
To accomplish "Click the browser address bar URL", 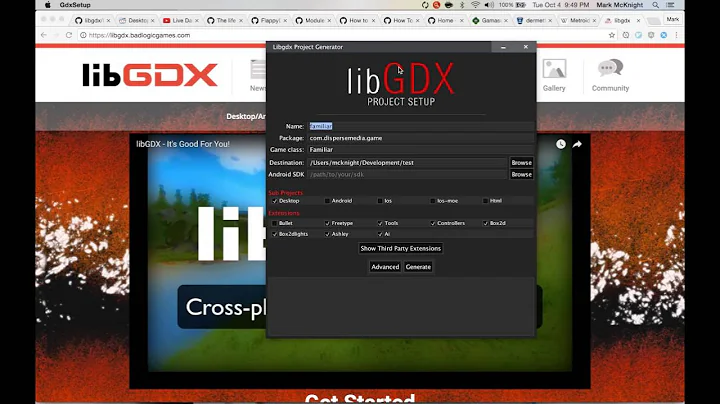I will 139,35.
